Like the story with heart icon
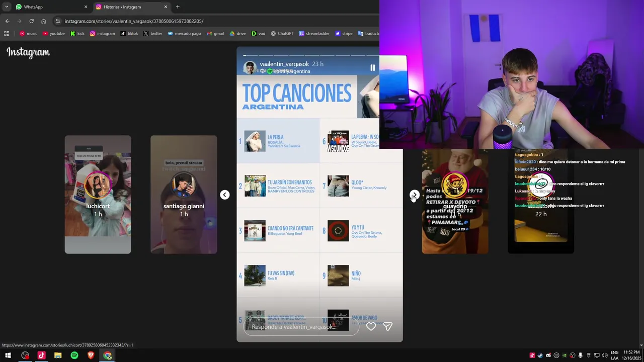Viewport: 644px width, 362px height. 371,326
